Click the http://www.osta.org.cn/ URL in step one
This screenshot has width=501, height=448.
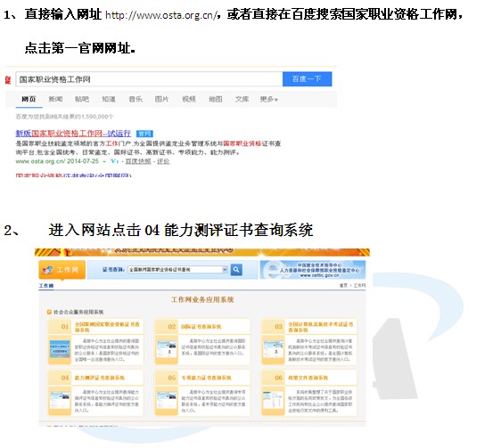coord(161,15)
